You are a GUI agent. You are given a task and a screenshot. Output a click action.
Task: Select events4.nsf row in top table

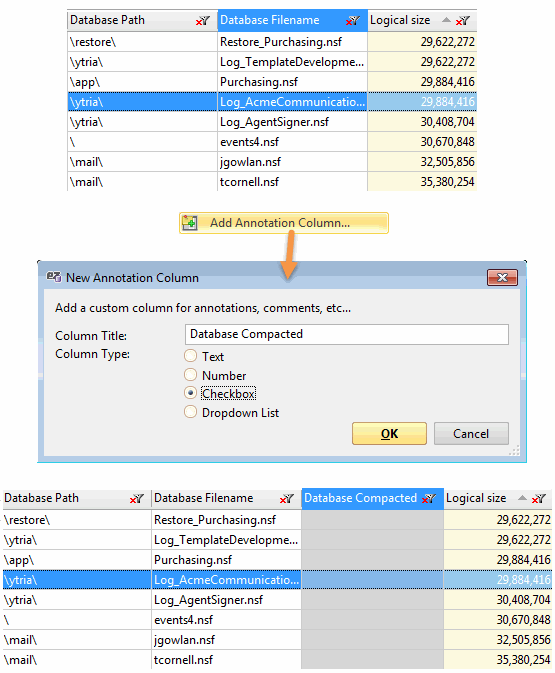tap(272, 142)
